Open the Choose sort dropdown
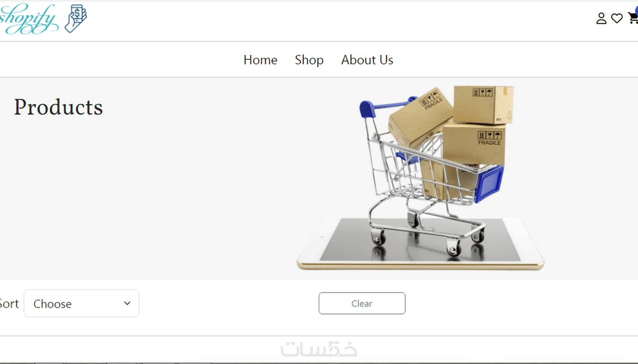Screen dimensions: 638x364 (81, 303)
